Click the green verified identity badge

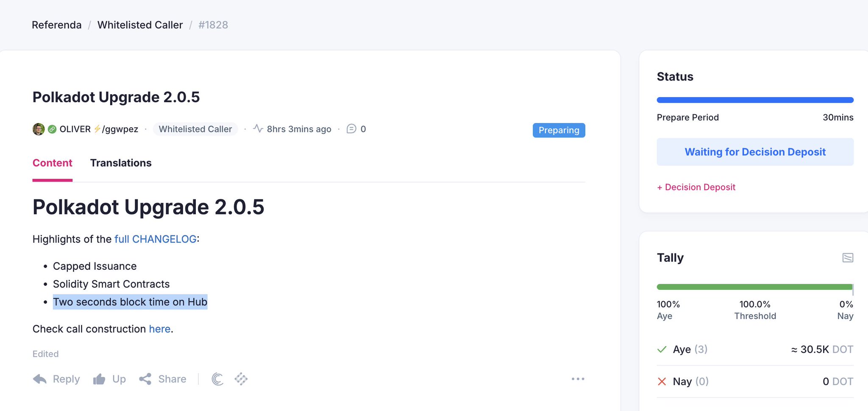click(52, 129)
